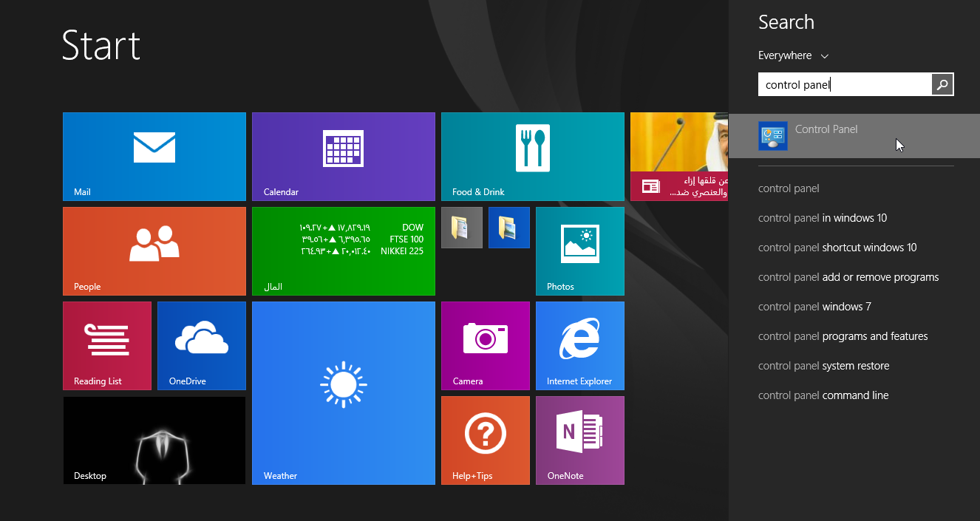980x521 pixels.
Task: Open the Reading List tile
Action: [107, 346]
